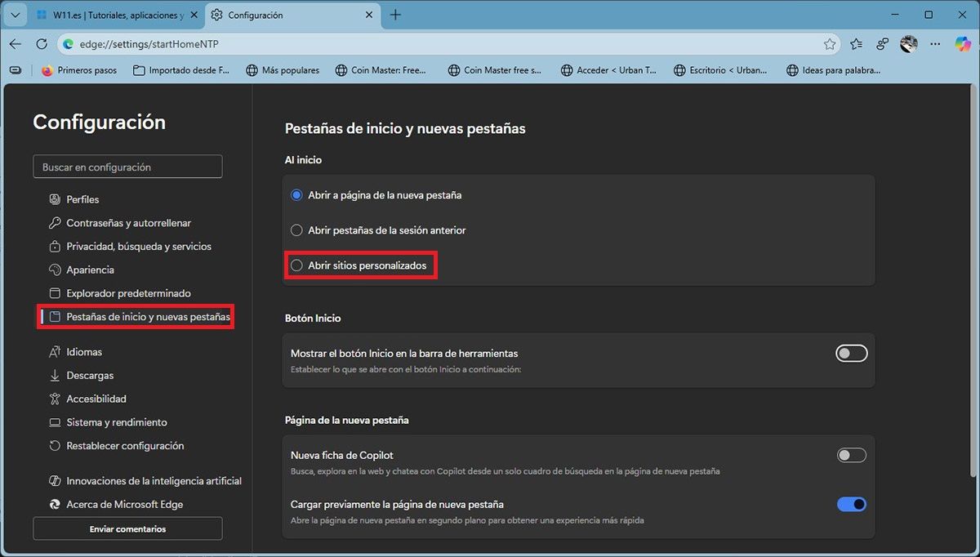Disable Cargar previamente la página toggle
Screen dimensions: 980x557
pyautogui.click(x=851, y=505)
